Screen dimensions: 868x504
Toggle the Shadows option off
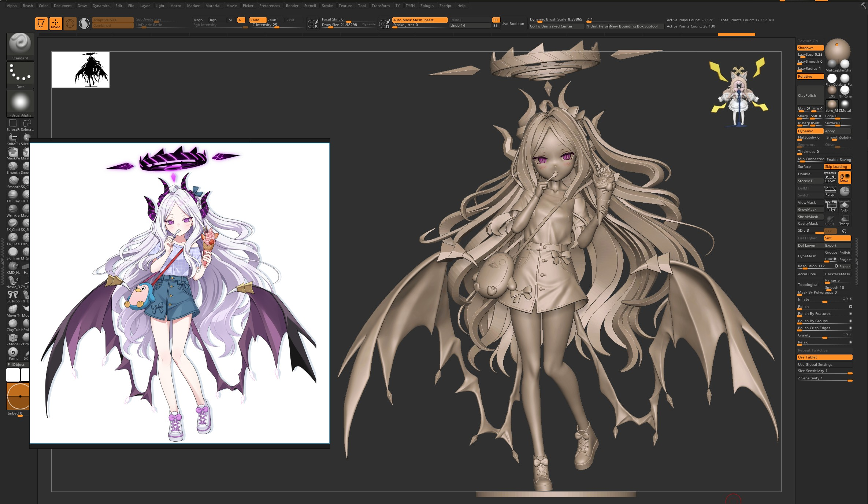810,48
